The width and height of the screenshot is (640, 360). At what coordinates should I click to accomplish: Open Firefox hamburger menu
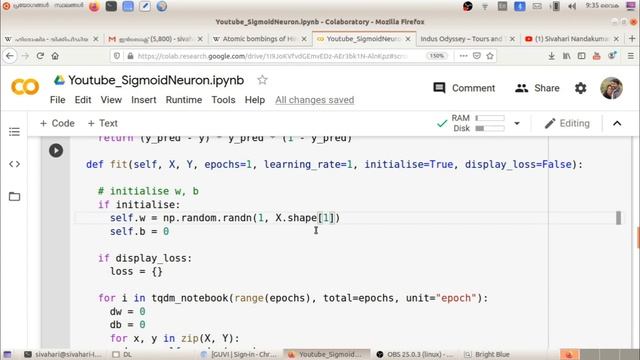[631, 56]
